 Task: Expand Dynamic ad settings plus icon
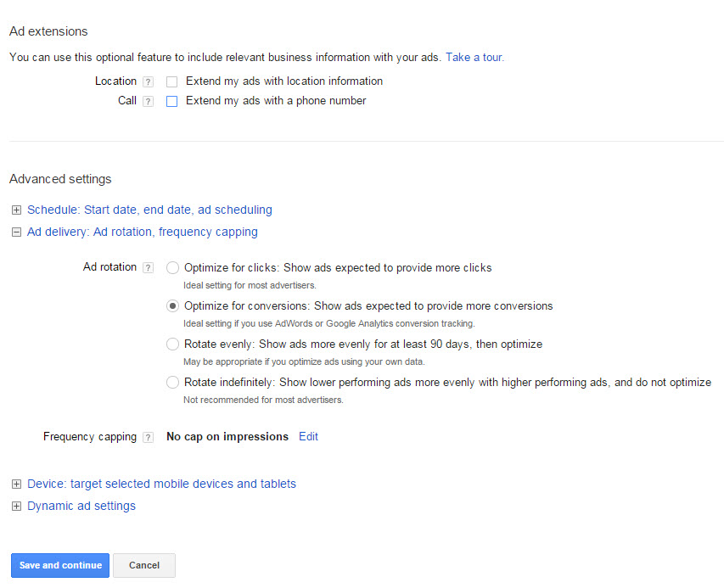pos(16,507)
